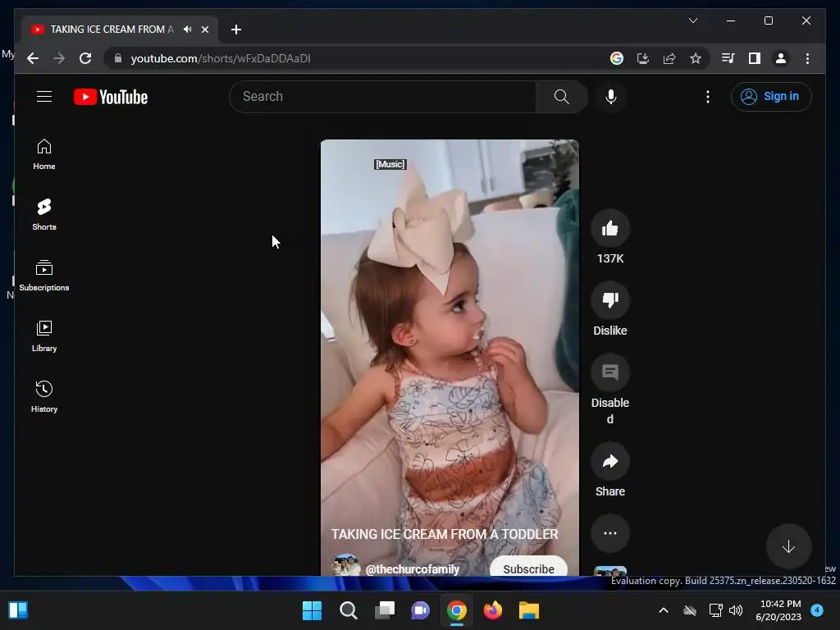Open a new tab
The image size is (840, 630).
click(x=236, y=30)
